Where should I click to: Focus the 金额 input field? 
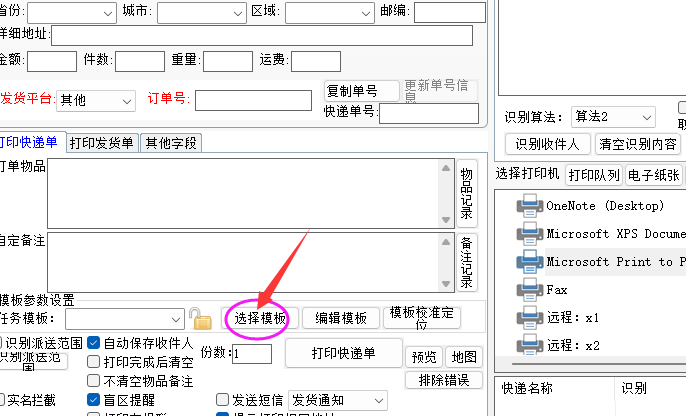pyautogui.click(x=52, y=61)
